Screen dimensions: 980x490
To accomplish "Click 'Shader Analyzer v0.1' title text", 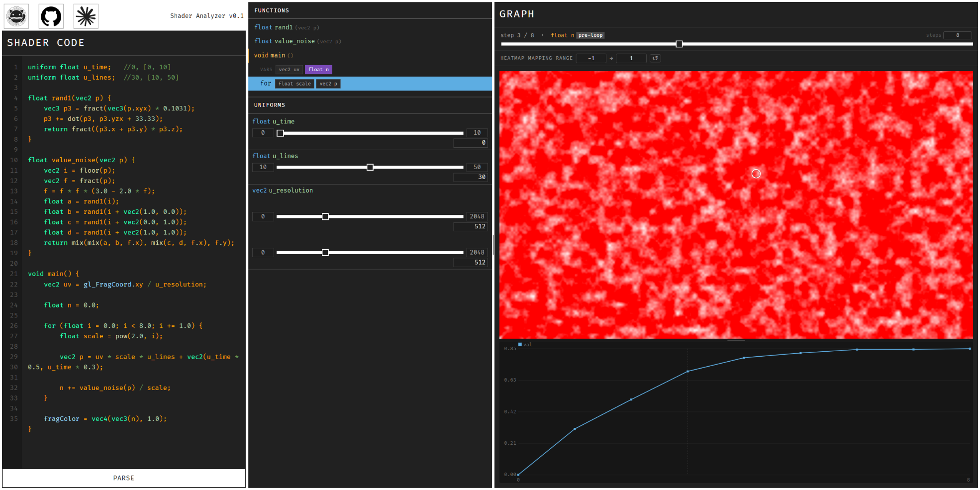I will point(207,16).
